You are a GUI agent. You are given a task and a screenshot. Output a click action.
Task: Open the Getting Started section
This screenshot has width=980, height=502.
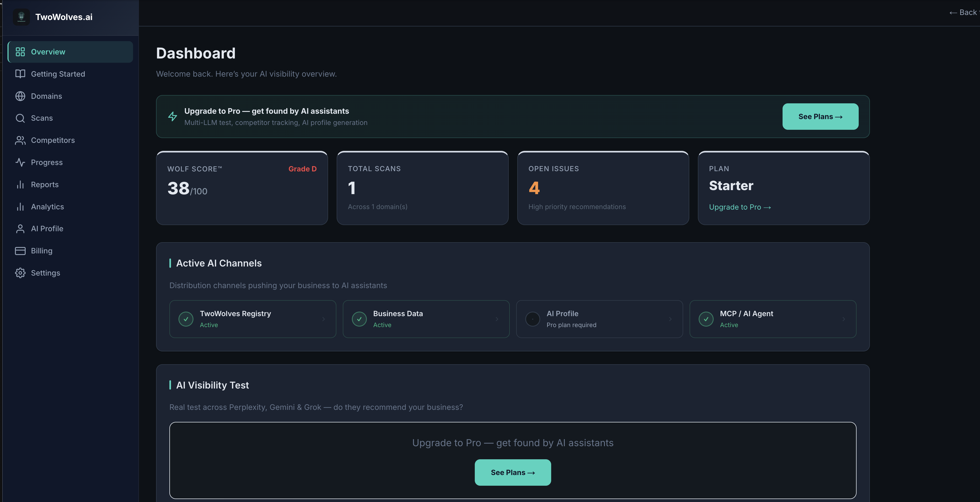(x=58, y=74)
